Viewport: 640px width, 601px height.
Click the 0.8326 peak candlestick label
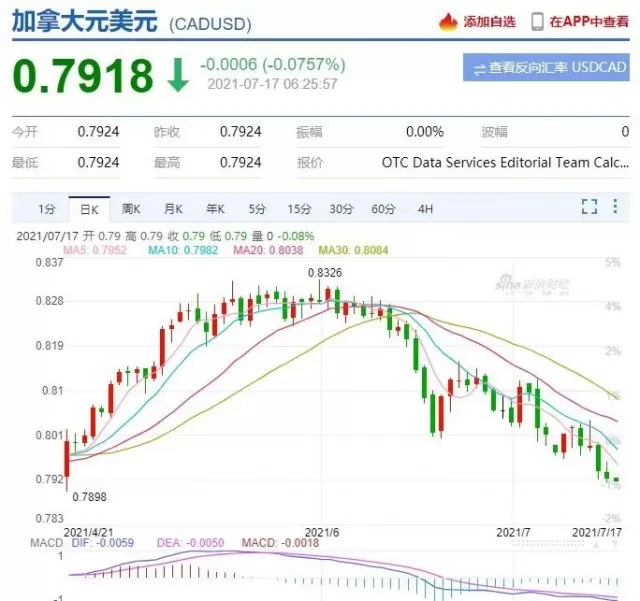(x=325, y=273)
